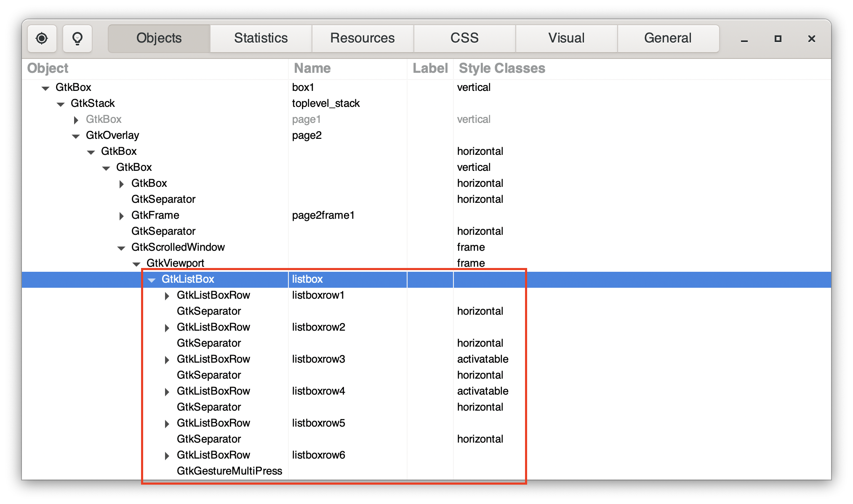853x504 pixels.
Task: Switch to the Statistics tab
Action: (261, 38)
